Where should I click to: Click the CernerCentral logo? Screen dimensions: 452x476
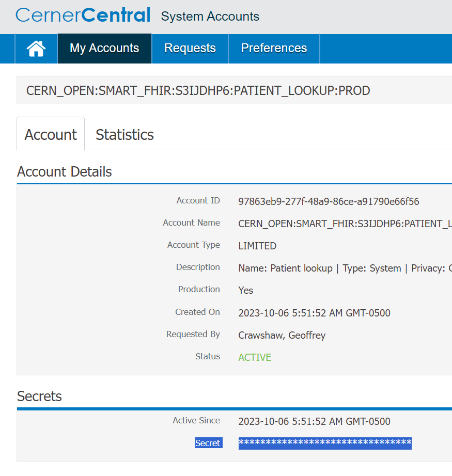point(83,15)
